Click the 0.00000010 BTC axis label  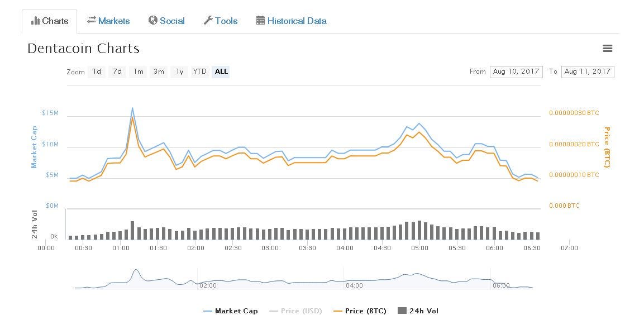pyautogui.click(x=574, y=175)
